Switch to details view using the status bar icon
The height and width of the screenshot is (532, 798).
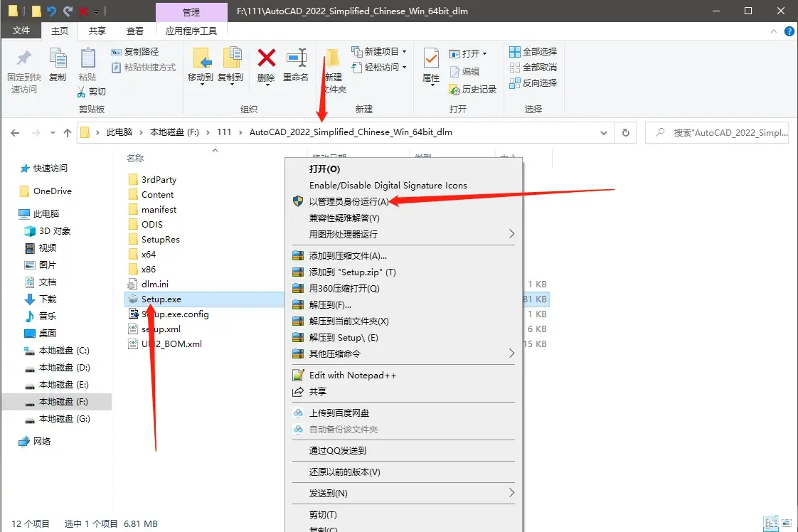[x=771, y=523]
